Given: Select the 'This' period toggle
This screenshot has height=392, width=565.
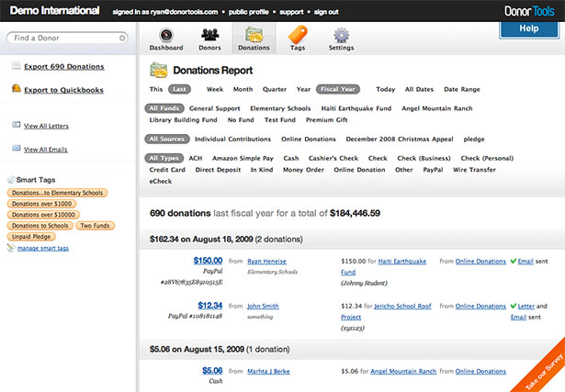Looking at the screenshot, I should pyautogui.click(x=156, y=89).
